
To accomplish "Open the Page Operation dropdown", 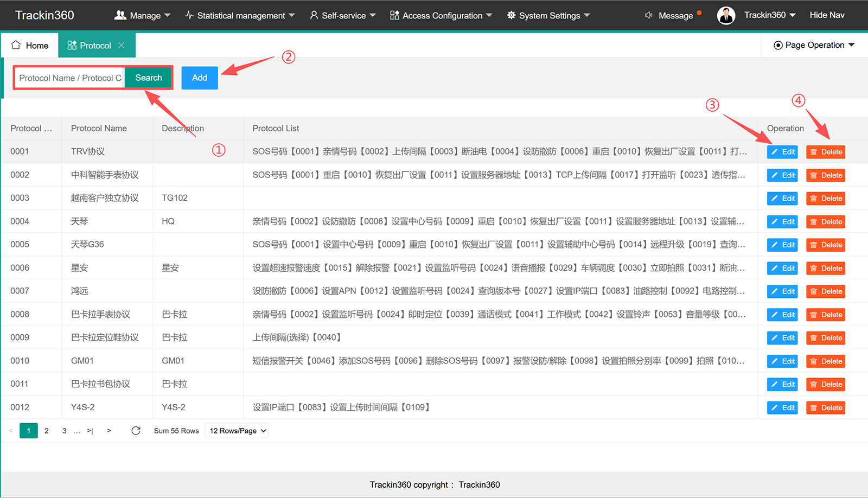I will (x=814, y=45).
